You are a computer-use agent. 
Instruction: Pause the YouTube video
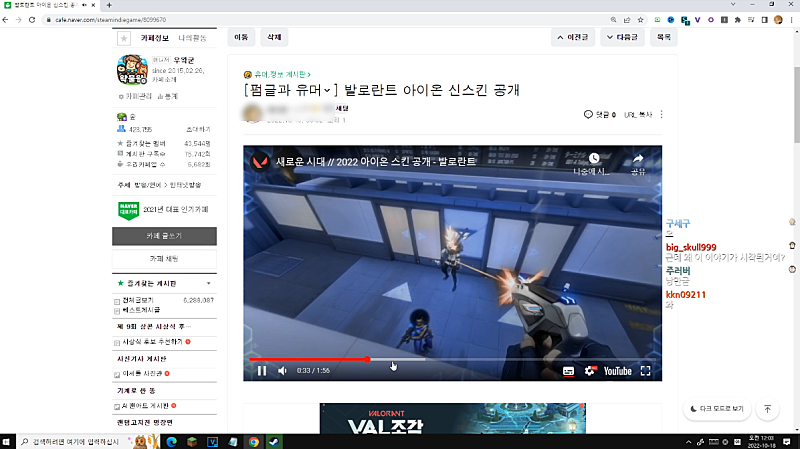(262, 371)
